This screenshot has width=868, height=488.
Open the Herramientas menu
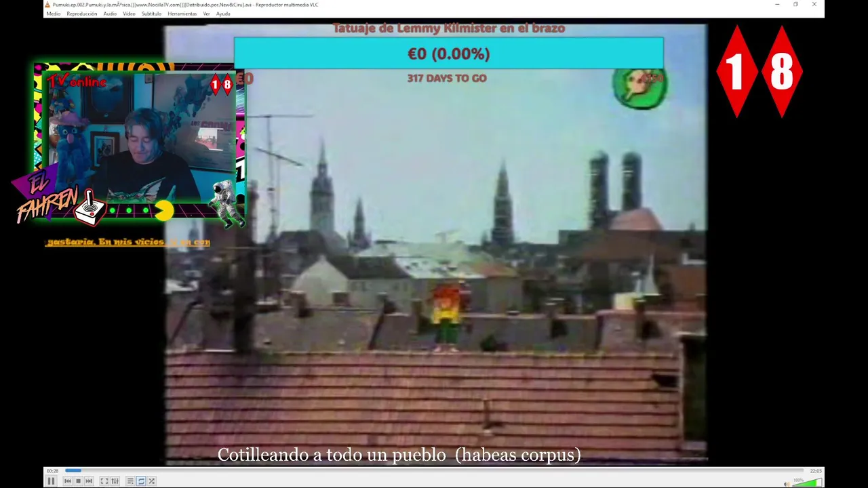pos(182,14)
